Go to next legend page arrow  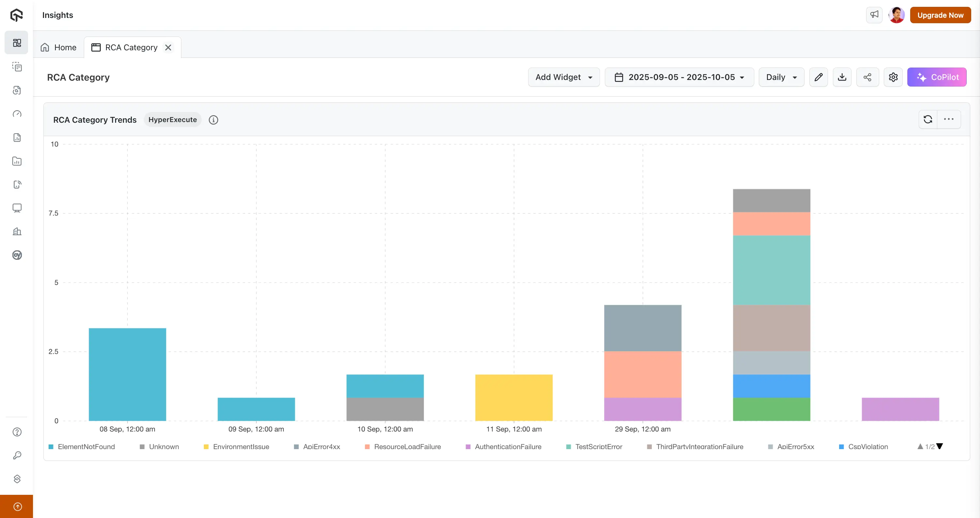tap(940, 446)
